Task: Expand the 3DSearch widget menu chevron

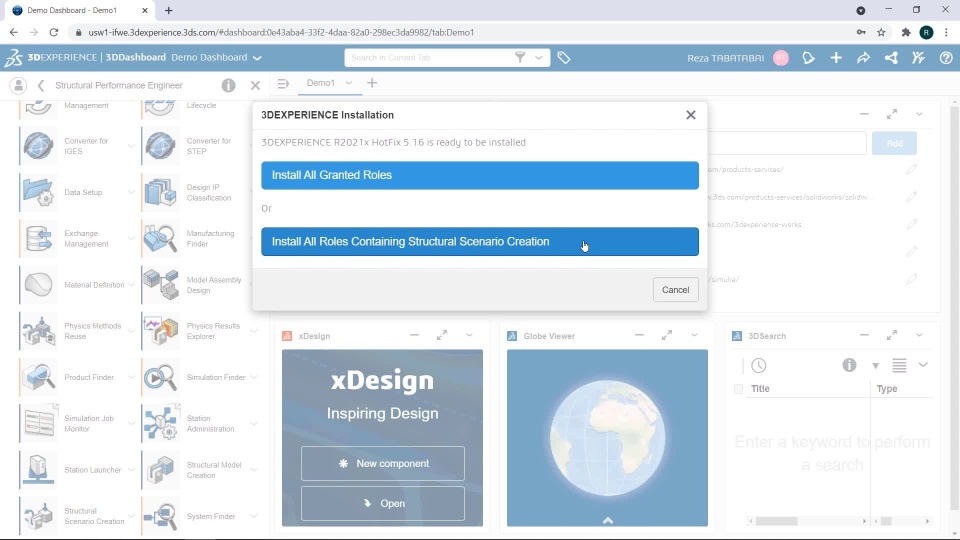Action: click(x=919, y=336)
